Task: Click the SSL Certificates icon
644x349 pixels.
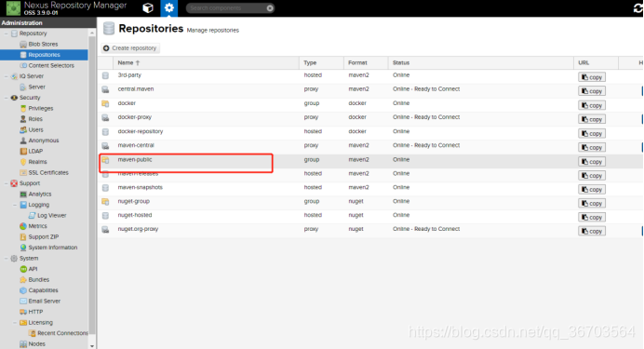Action: [23, 173]
